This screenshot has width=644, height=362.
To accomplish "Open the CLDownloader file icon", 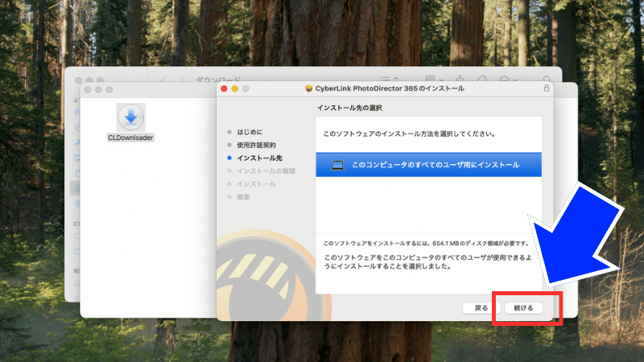I will [130, 117].
